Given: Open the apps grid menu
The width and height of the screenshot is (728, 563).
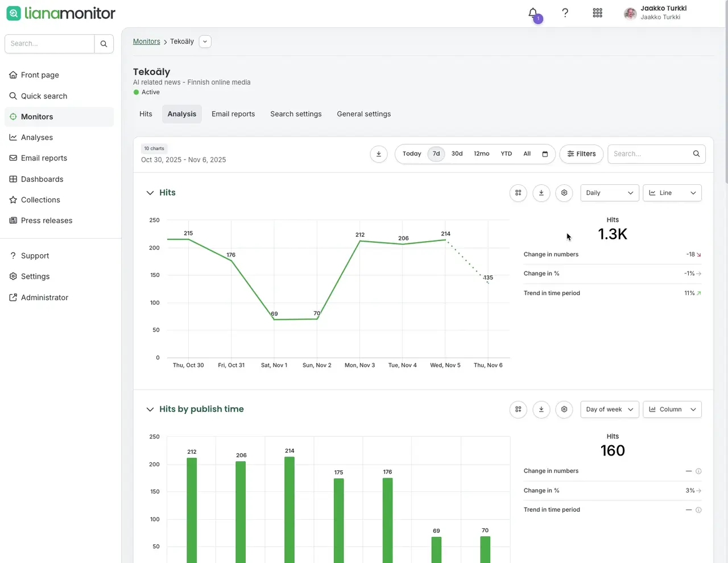Looking at the screenshot, I should [597, 13].
